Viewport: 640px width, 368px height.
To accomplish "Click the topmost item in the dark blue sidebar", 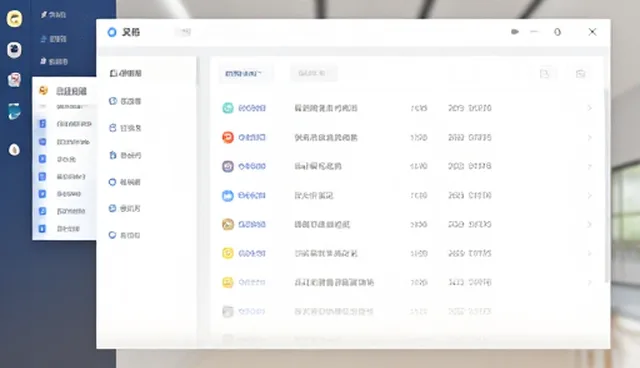I will 53,15.
